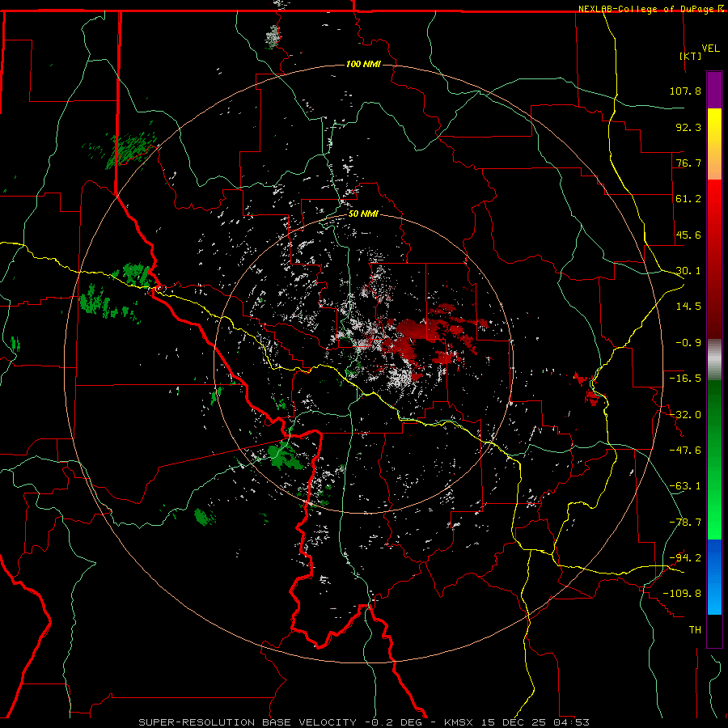The height and width of the screenshot is (728, 728).
Task: Click the Super-Resolution Base Velocity caption
Action: 364,722
